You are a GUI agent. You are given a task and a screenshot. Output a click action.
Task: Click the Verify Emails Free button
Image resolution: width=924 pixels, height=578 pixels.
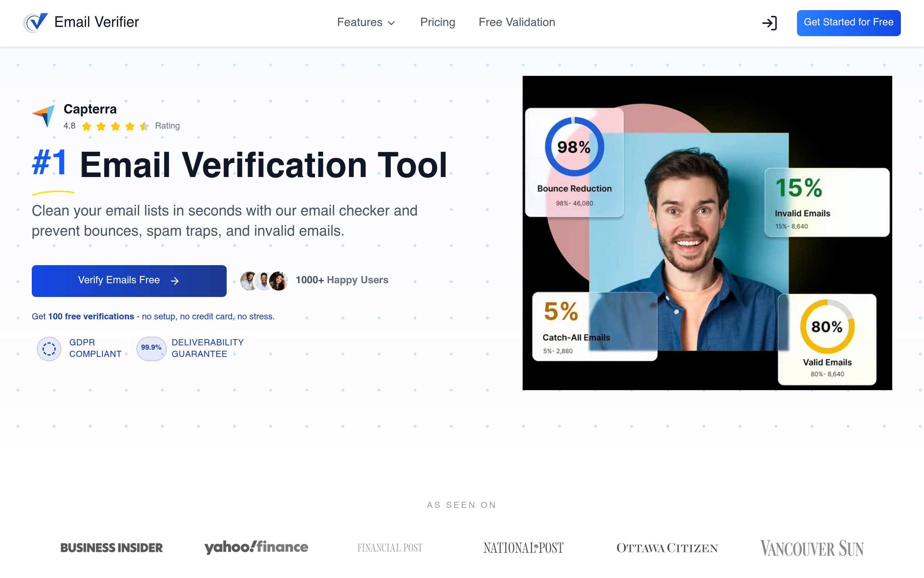click(x=129, y=281)
